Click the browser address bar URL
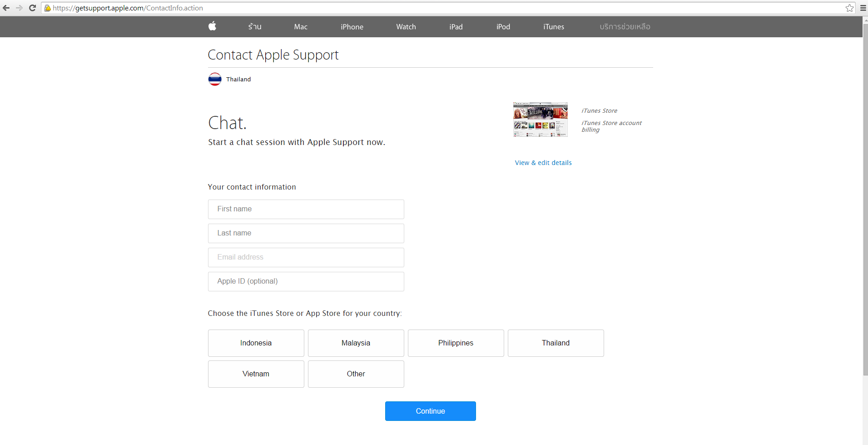The width and height of the screenshot is (868, 445). (128, 8)
